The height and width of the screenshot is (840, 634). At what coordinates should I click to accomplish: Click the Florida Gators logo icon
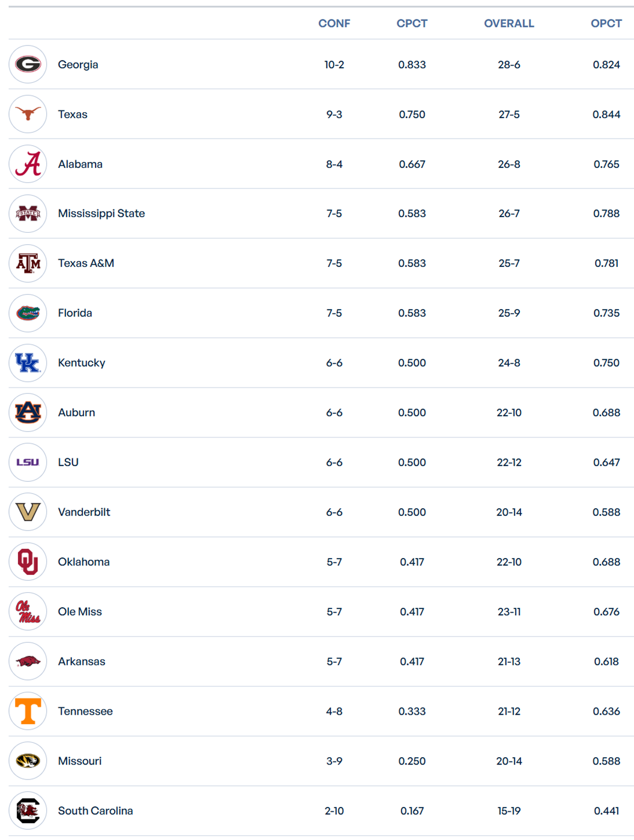28,313
